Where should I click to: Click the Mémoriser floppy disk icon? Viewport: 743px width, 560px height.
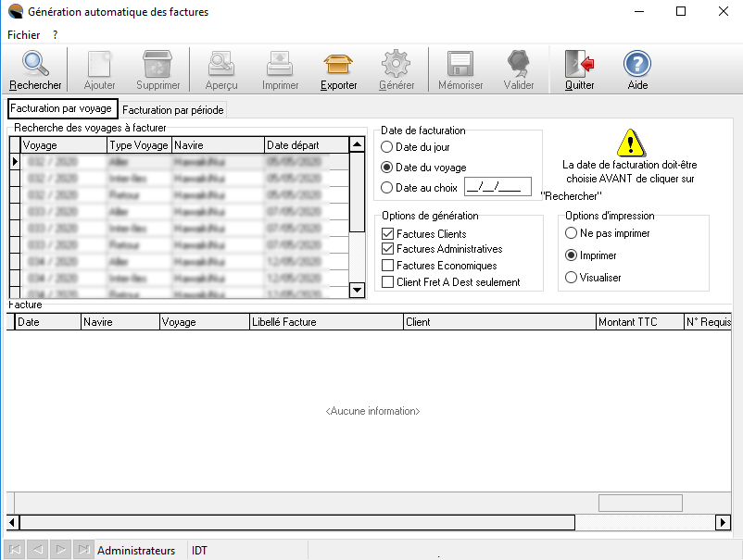[460, 64]
